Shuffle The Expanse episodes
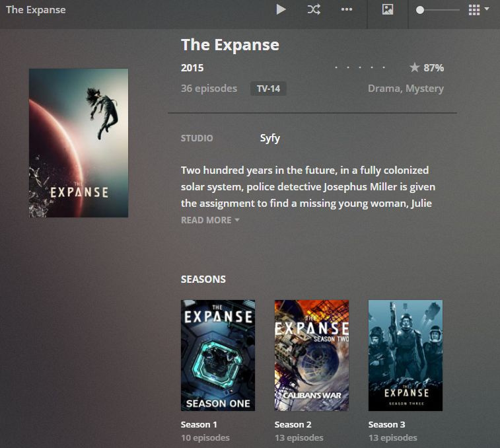The height and width of the screenshot is (448, 500). (314, 9)
